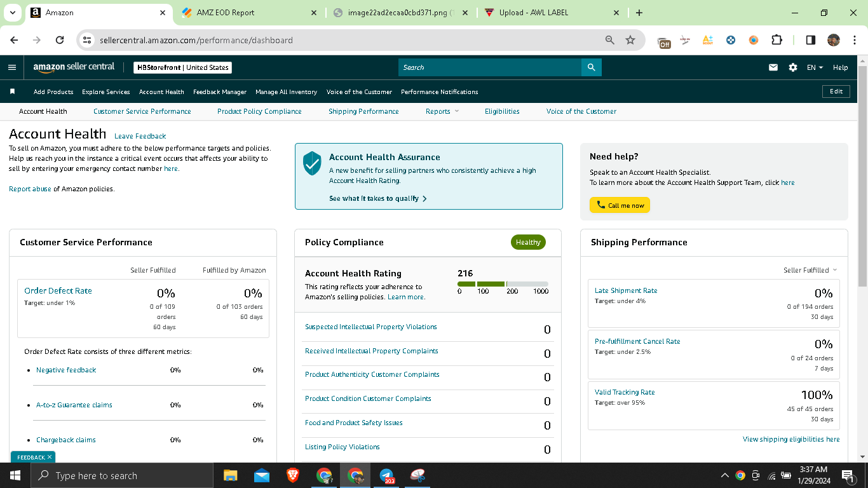Open the Valid Tracking Rate link

(625, 392)
